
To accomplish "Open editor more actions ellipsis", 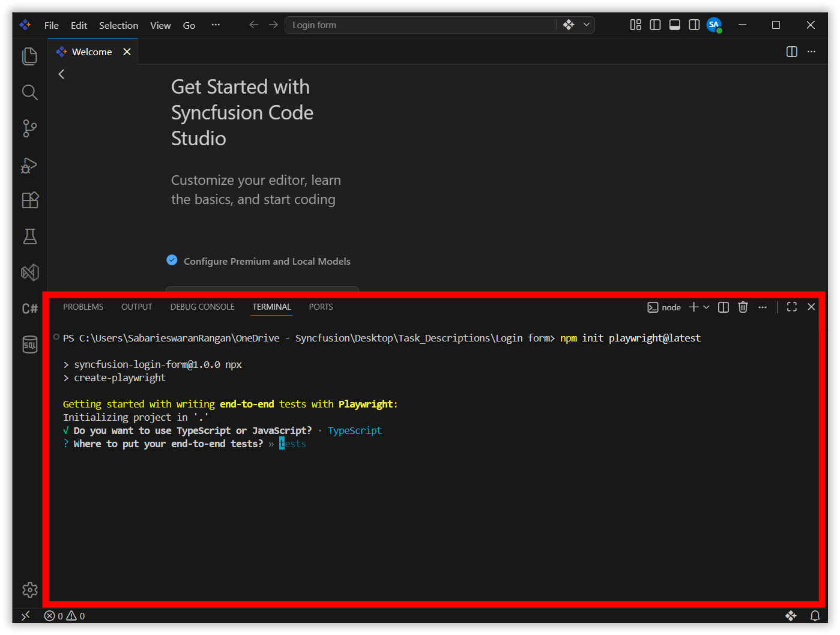I will 811,52.
